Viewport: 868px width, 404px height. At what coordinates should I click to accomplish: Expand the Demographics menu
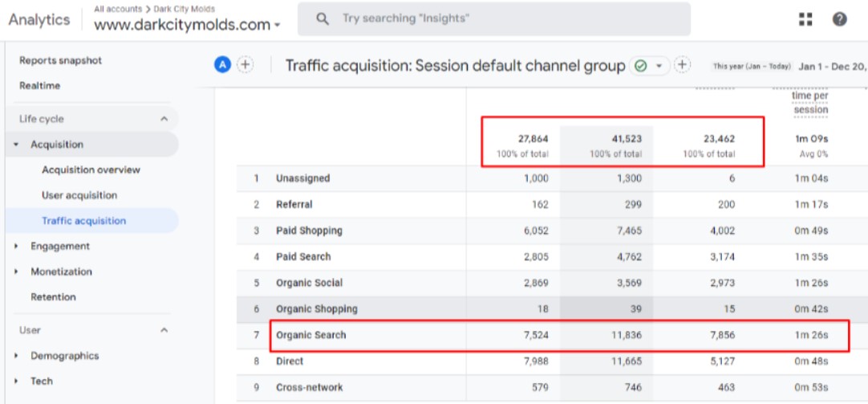[64, 356]
